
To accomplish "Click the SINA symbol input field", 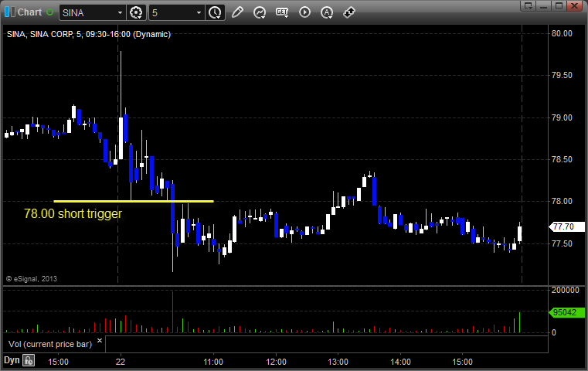I will 88,13.
